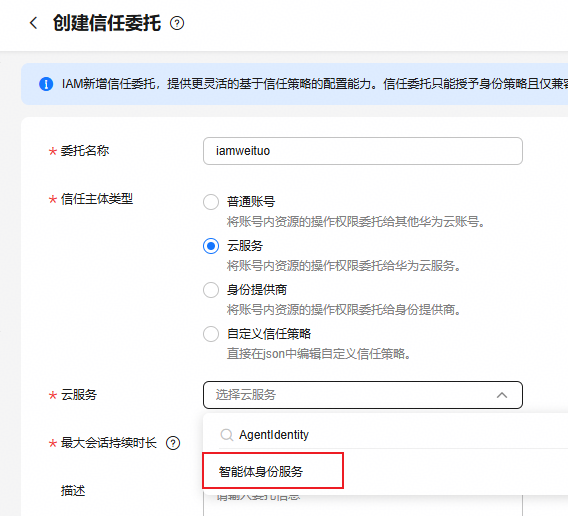Choose the 身份提供商 radio option
Viewport: 568px width, 516px height.
click(211, 290)
